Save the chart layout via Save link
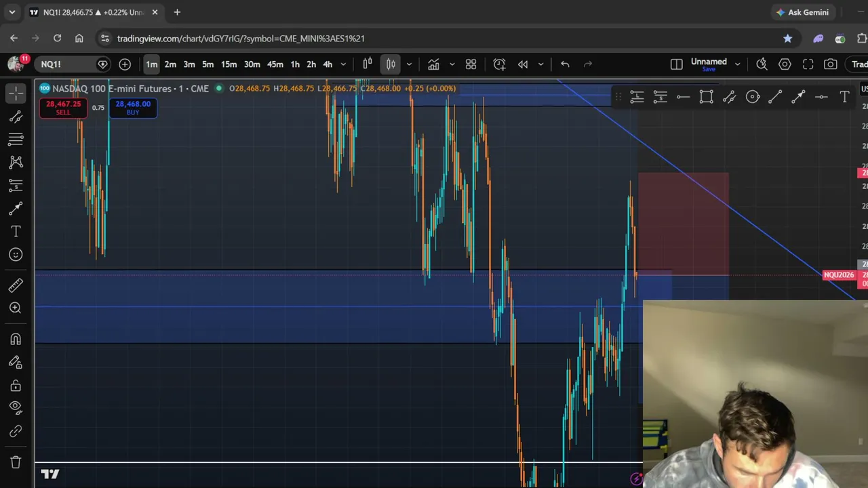This screenshot has height=488, width=868. pyautogui.click(x=709, y=69)
